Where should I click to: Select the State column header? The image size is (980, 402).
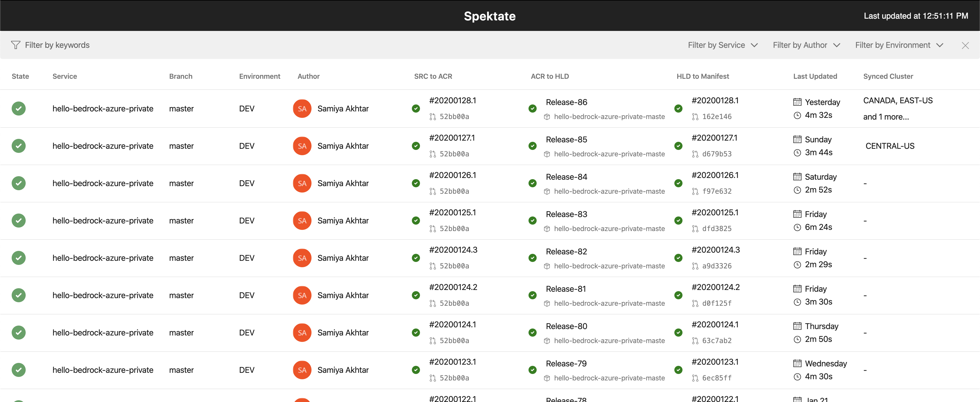20,76
